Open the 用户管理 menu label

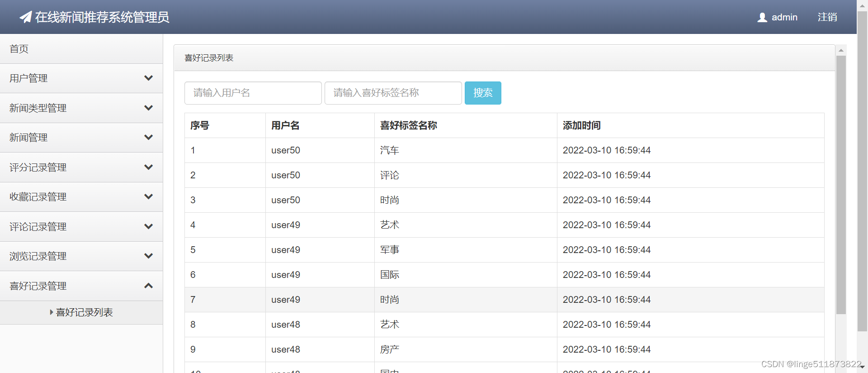28,78
